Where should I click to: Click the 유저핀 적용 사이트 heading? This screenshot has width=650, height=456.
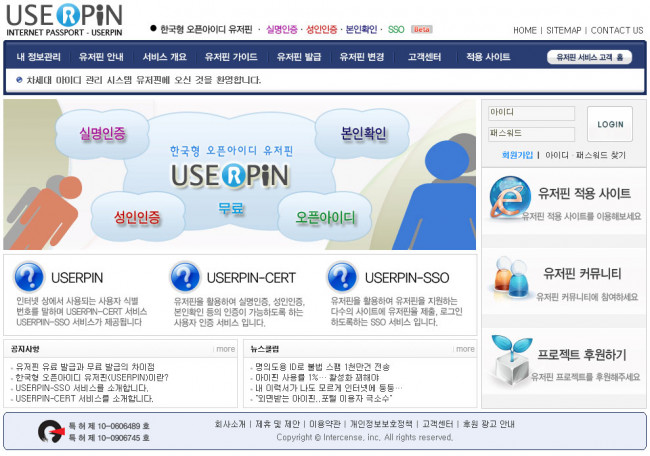click(584, 193)
